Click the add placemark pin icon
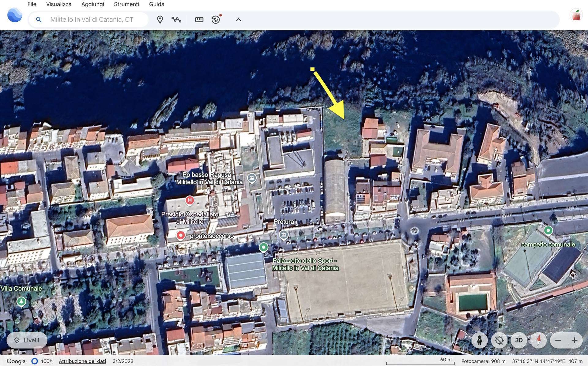Viewport: 588px width, 366px height. point(160,20)
